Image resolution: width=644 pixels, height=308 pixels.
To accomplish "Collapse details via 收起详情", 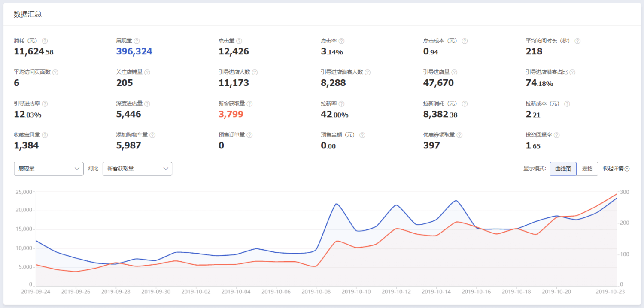I will [x=616, y=169].
